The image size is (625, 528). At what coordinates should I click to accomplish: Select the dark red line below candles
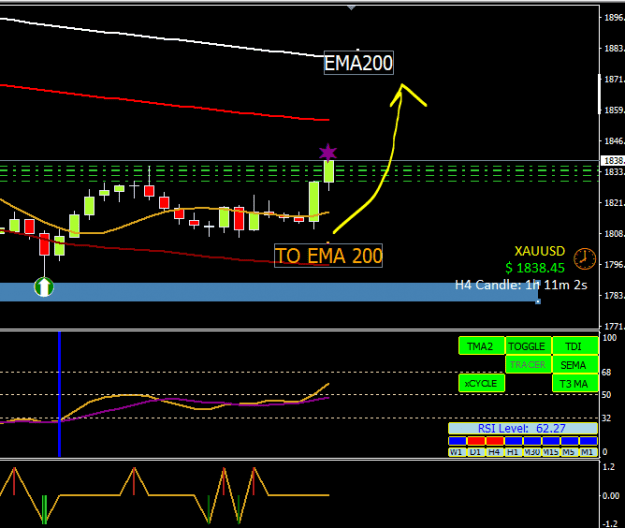(165, 251)
